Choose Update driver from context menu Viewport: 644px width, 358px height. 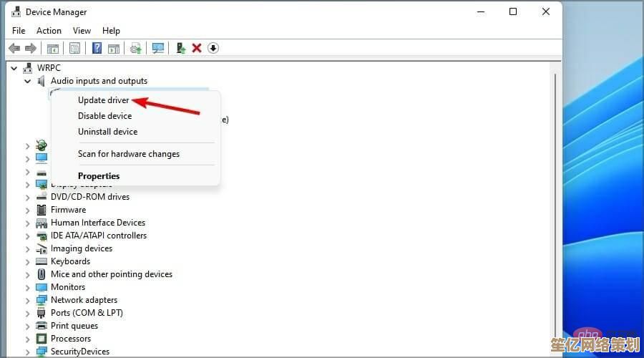103,100
